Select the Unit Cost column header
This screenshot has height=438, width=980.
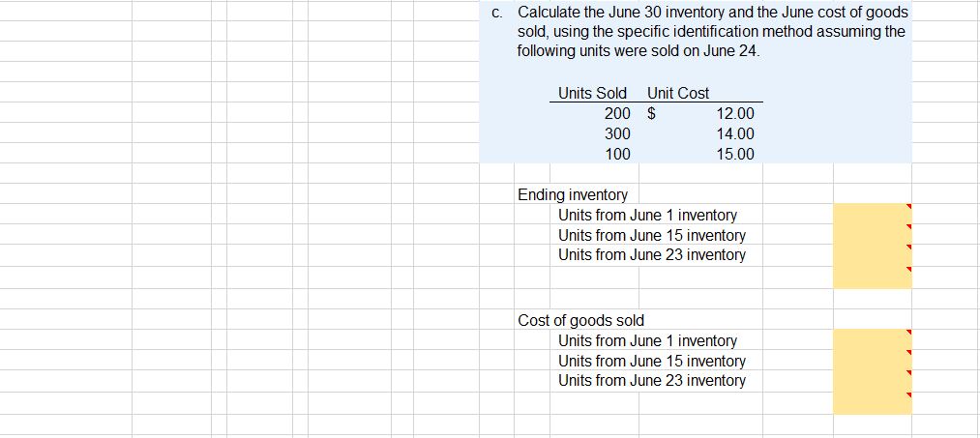coord(678,94)
